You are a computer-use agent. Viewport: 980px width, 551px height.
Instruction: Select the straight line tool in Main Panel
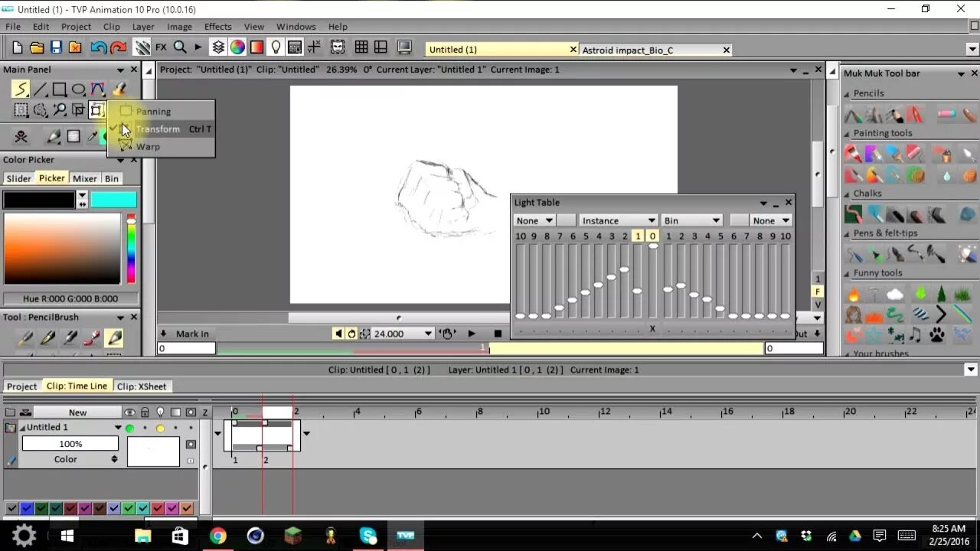point(41,90)
